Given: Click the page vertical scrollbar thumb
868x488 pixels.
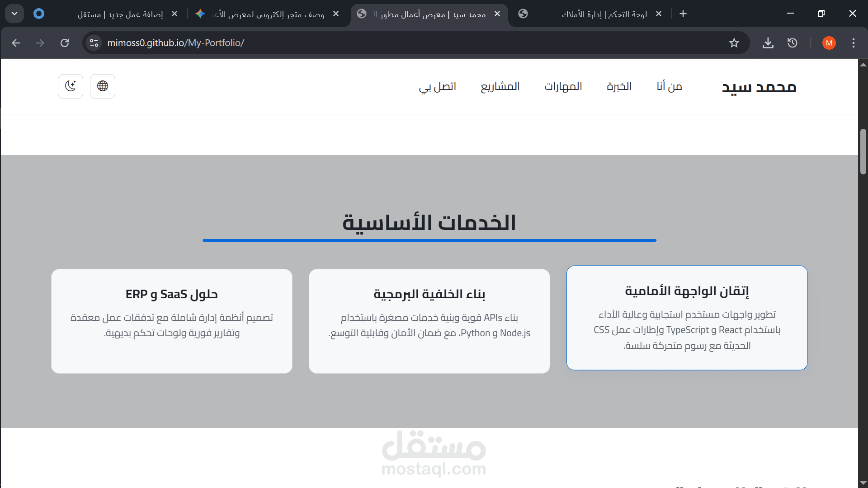Looking at the screenshot, I should coord(863,151).
